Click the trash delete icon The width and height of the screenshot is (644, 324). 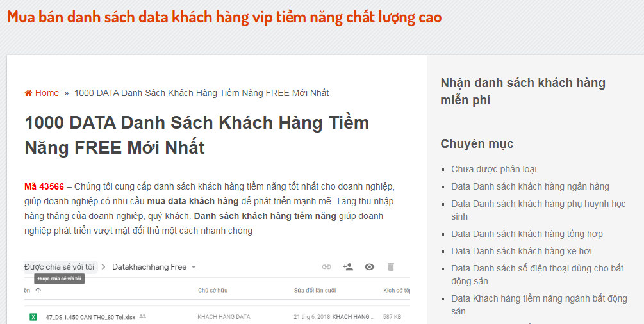(x=391, y=267)
